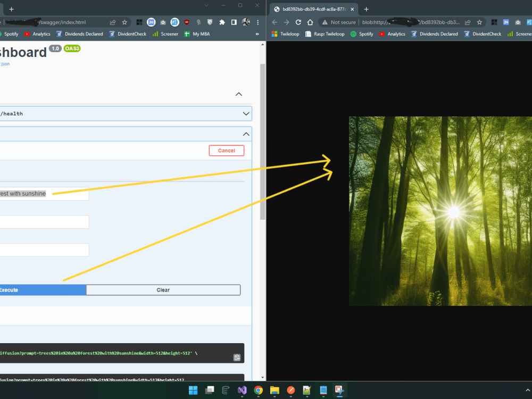Screen dimensions: 532x399
Task: Open Postman from the taskbar
Action: (291, 390)
